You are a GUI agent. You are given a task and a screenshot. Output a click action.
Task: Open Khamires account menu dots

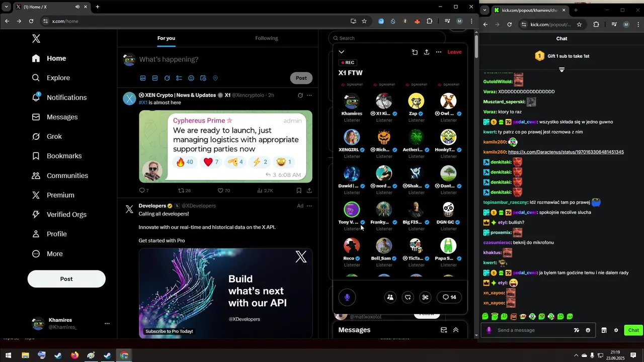pyautogui.click(x=107, y=324)
